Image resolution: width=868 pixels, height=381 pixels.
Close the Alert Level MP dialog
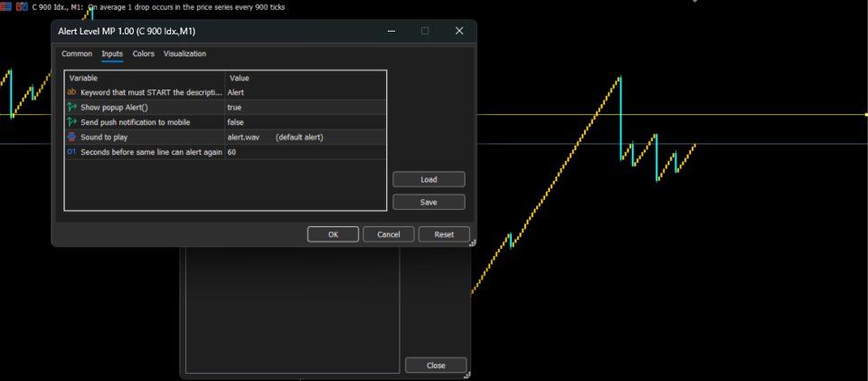click(x=459, y=31)
